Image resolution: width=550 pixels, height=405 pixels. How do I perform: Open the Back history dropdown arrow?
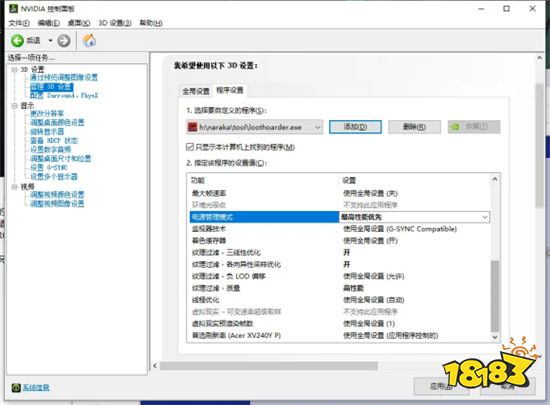click(x=50, y=41)
